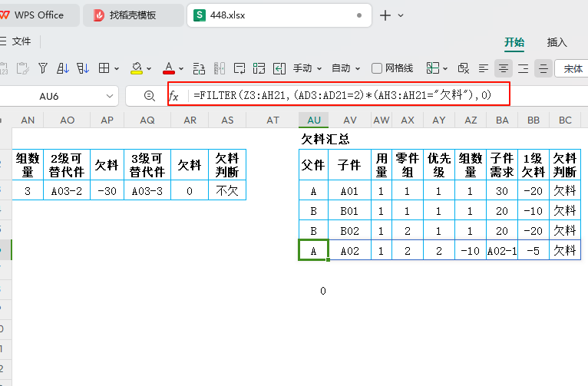The width and height of the screenshot is (588, 386).
Task: Click the zoom magnifier icon by formula bar
Action: click(149, 96)
